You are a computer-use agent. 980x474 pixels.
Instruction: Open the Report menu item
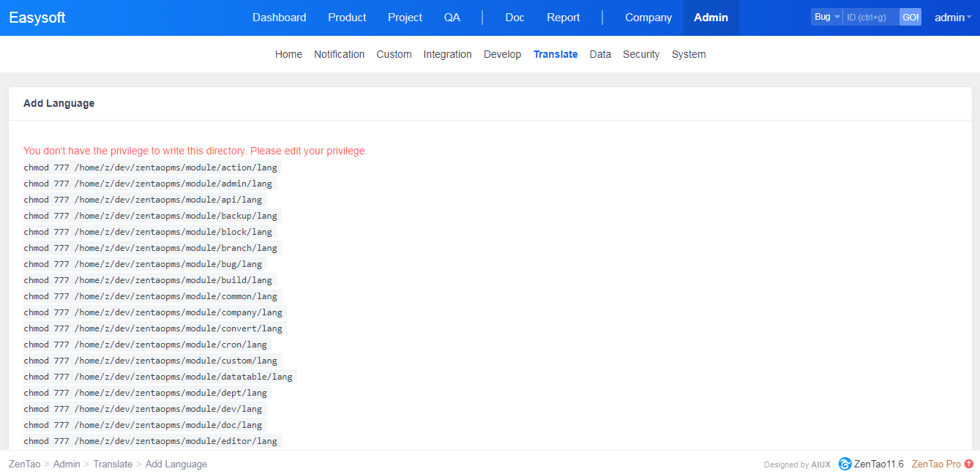[x=563, y=18]
